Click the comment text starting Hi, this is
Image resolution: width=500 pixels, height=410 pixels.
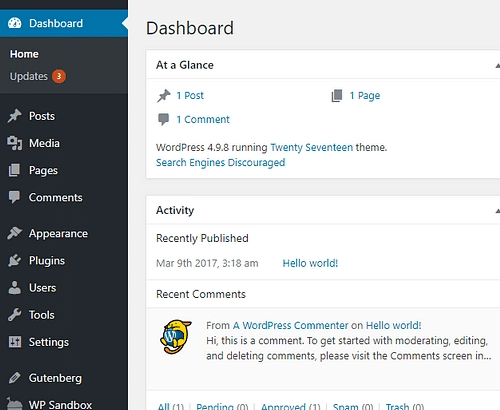[349, 348]
